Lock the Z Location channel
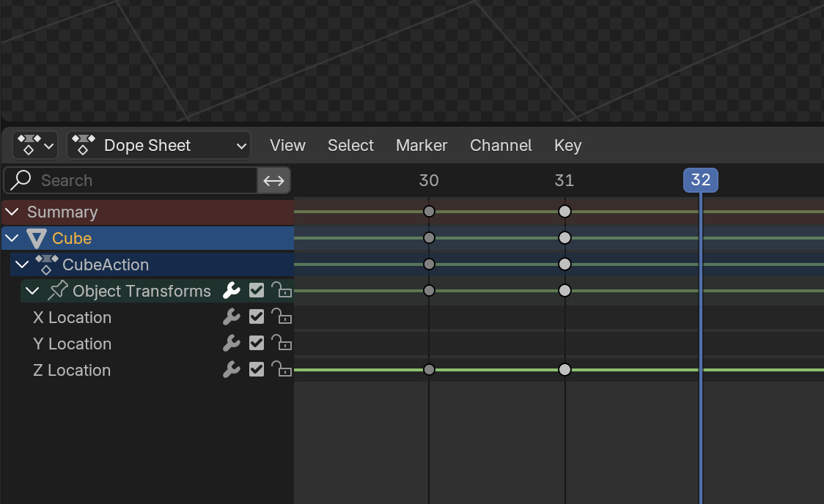This screenshot has width=824, height=504. coord(282,369)
